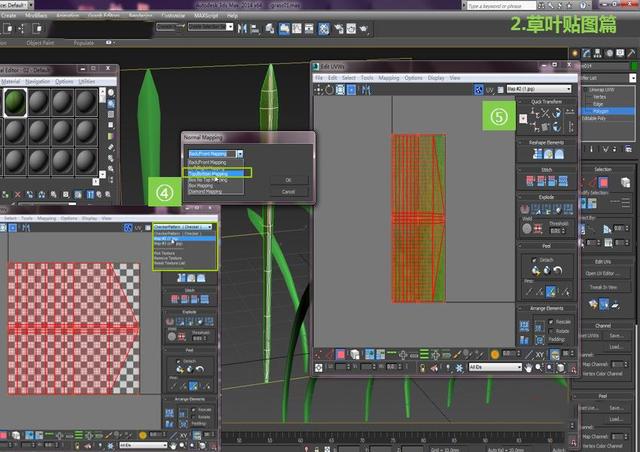The image size is (640, 452).
Task: Click the Break icon in Explode rollout
Action: pyautogui.click(x=525, y=209)
